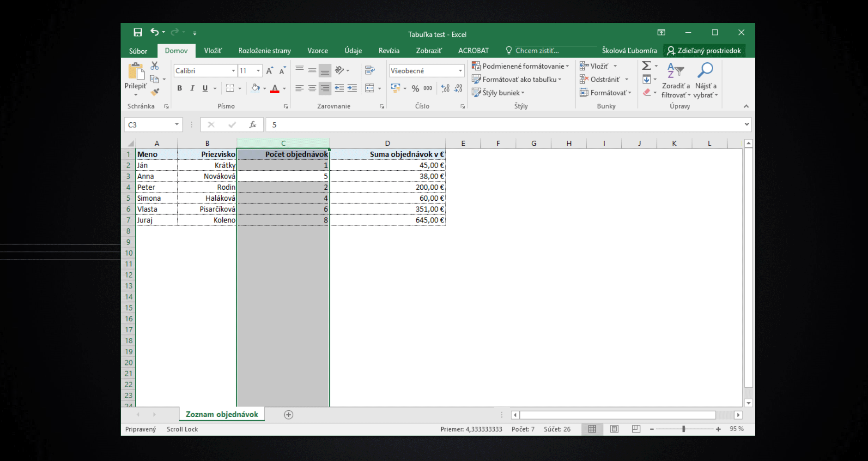Activate the Format Painter brush
This screenshot has height=461, width=868.
point(155,92)
